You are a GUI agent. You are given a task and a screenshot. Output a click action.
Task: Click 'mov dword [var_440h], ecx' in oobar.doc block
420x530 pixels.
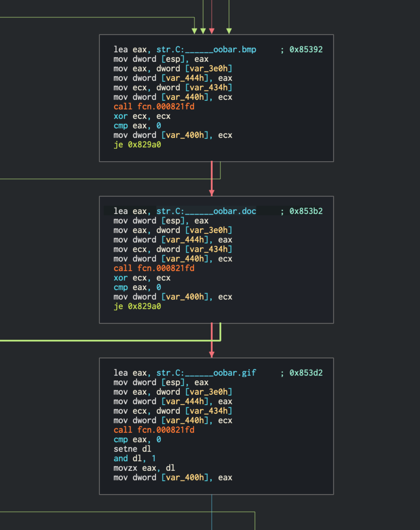pyautogui.click(x=173, y=259)
